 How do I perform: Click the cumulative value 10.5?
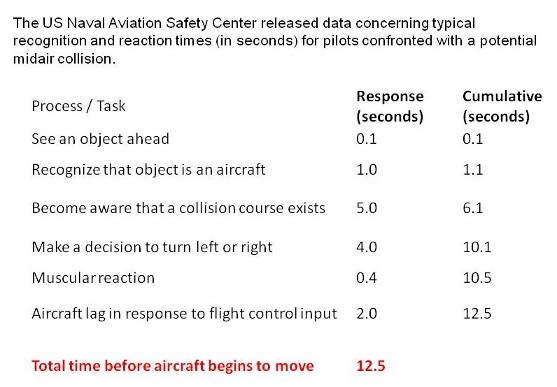click(477, 278)
